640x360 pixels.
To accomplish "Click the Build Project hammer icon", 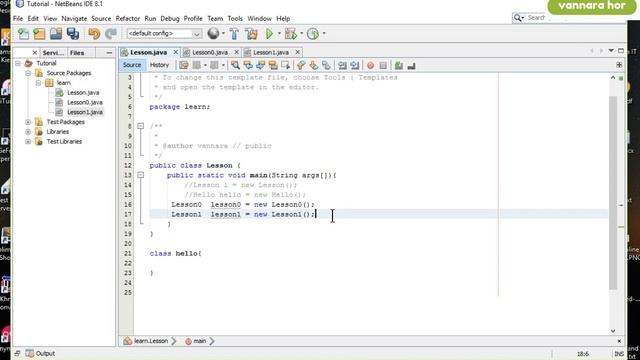I will pyautogui.click(x=234, y=33).
